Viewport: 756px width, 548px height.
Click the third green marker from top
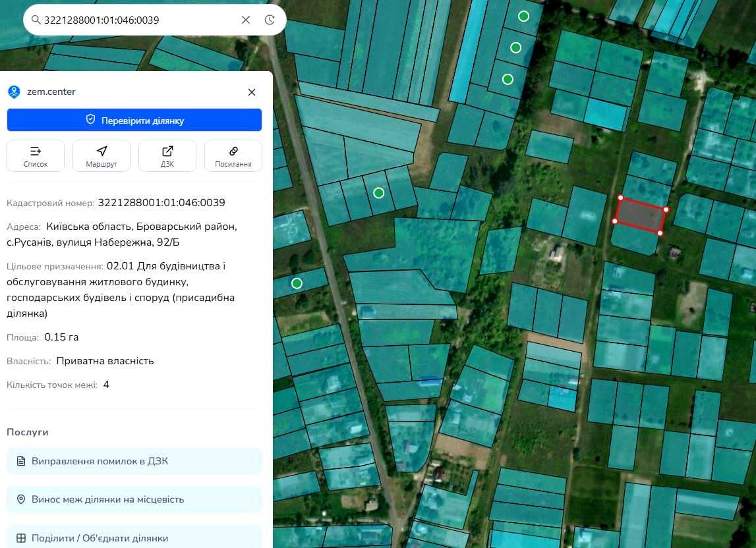[x=508, y=79]
